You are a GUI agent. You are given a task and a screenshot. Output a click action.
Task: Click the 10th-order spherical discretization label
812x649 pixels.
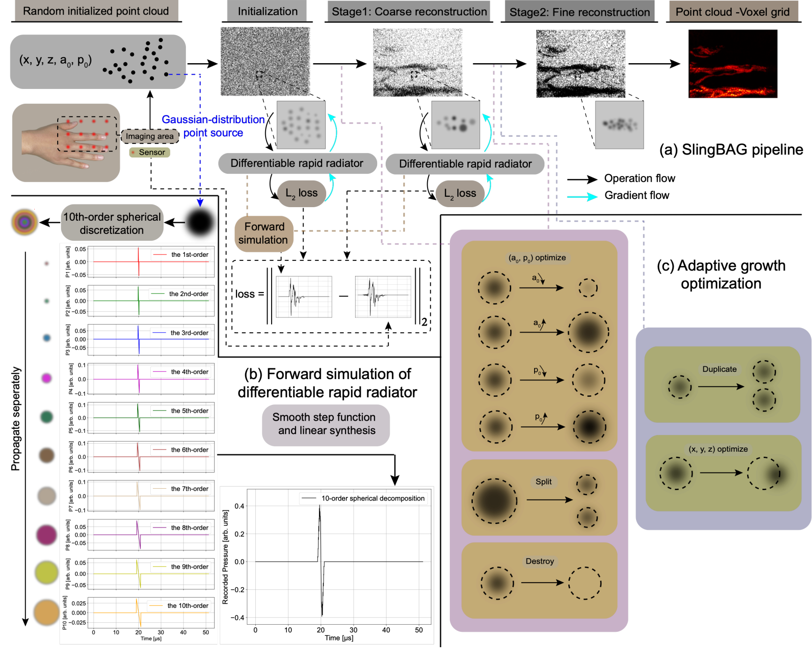pos(112,223)
